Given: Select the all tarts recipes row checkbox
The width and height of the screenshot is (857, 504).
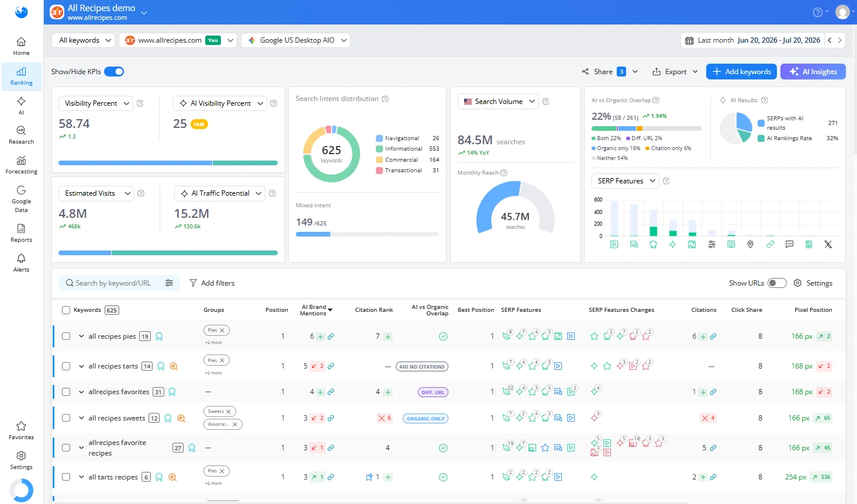Looking at the screenshot, I should (x=66, y=477).
